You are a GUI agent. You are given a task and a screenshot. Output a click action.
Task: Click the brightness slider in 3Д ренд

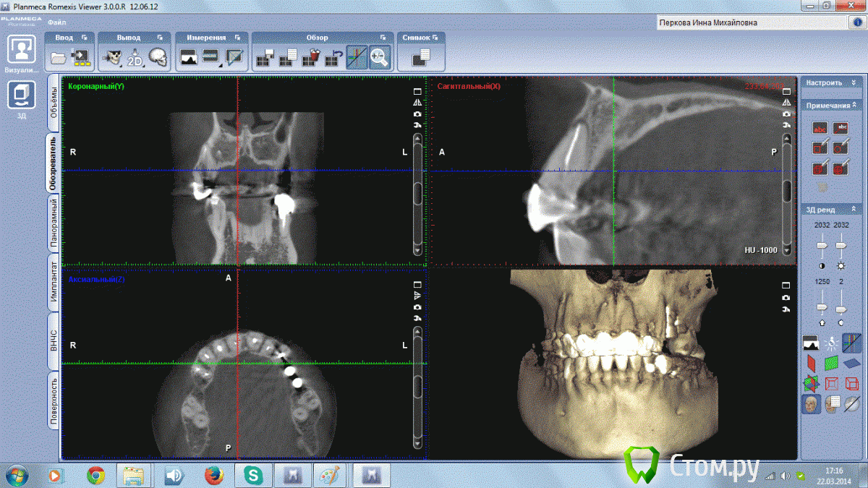[x=841, y=246]
